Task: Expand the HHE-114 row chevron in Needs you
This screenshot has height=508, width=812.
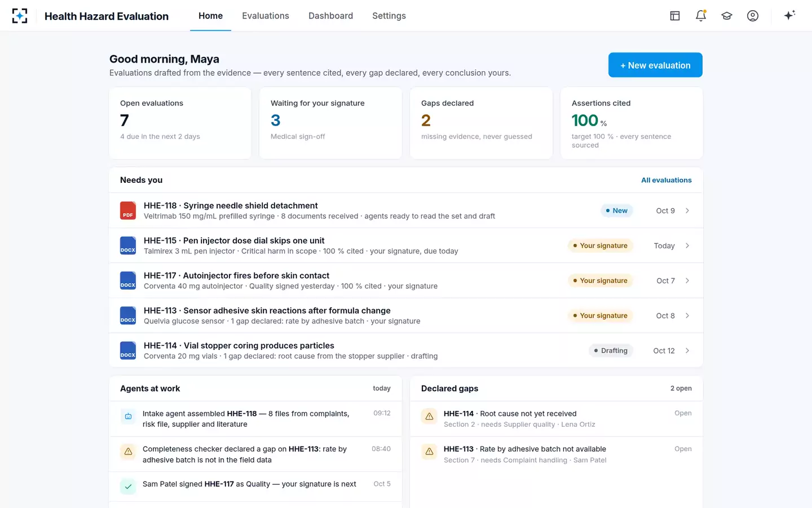Action: click(687, 351)
